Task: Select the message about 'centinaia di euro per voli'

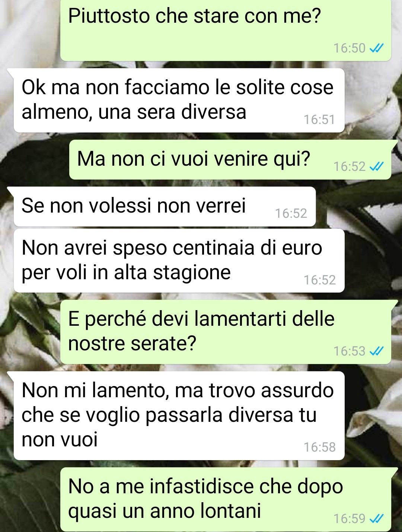Action: (x=179, y=261)
